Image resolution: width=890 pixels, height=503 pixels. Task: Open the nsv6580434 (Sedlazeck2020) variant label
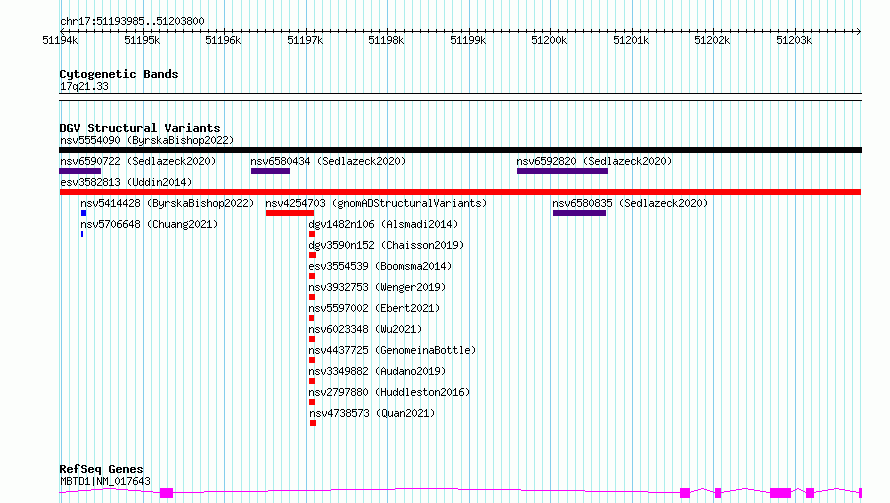(x=328, y=161)
